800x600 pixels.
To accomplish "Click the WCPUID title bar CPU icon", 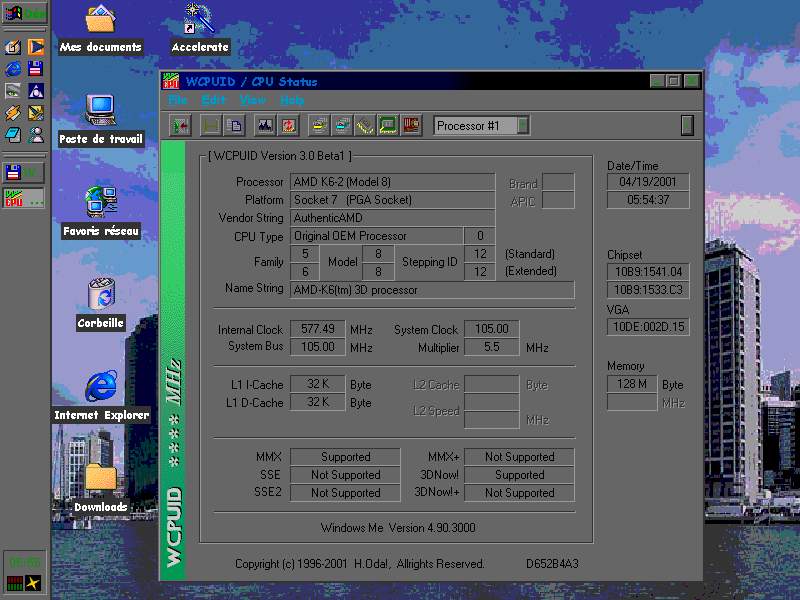I will point(171,81).
